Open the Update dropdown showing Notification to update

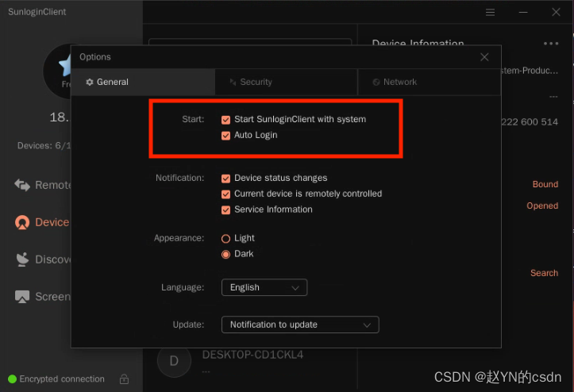click(300, 325)
